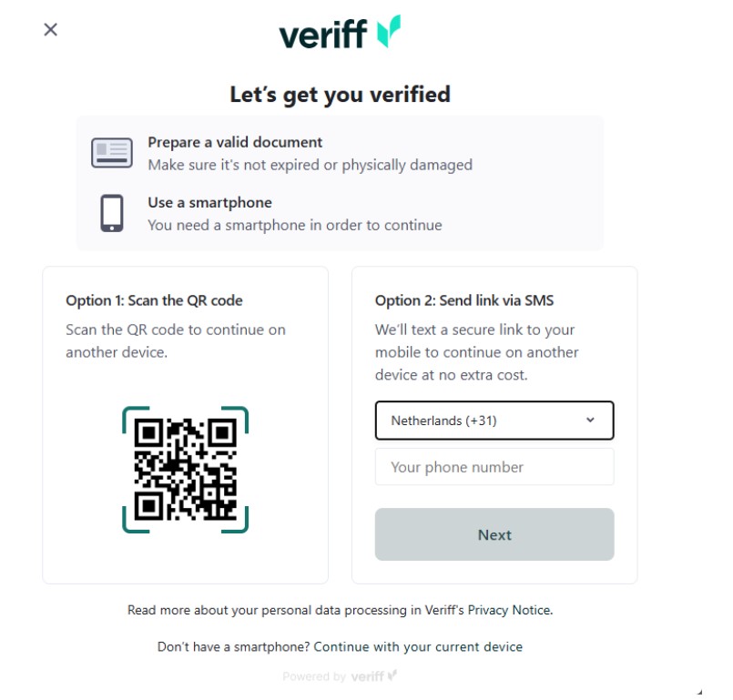Click the X close icon
The image size is (733, 700).
51,29
